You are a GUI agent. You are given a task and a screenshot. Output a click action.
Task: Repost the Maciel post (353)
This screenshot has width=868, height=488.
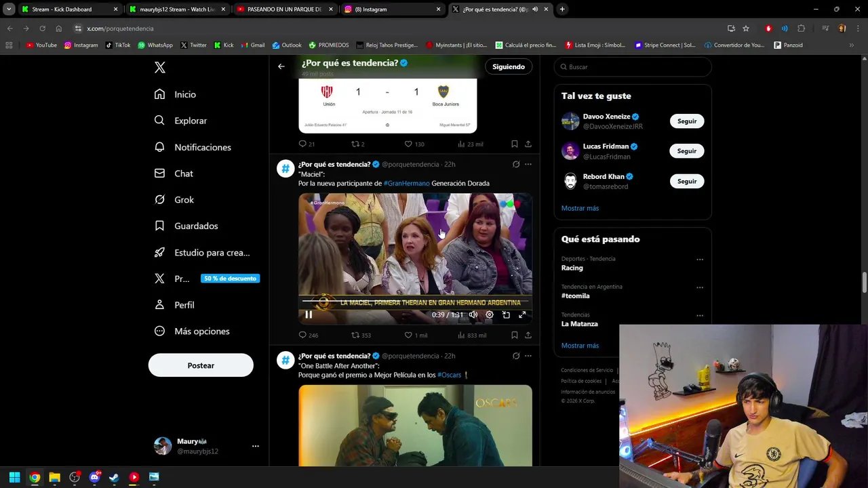click(361, 335)
